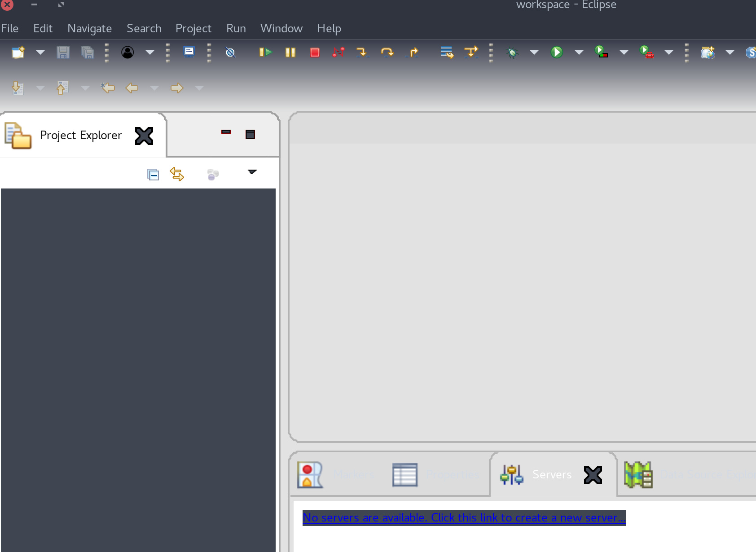Expand the dropdown next to the circular profile icon

(x=150, y=53)
